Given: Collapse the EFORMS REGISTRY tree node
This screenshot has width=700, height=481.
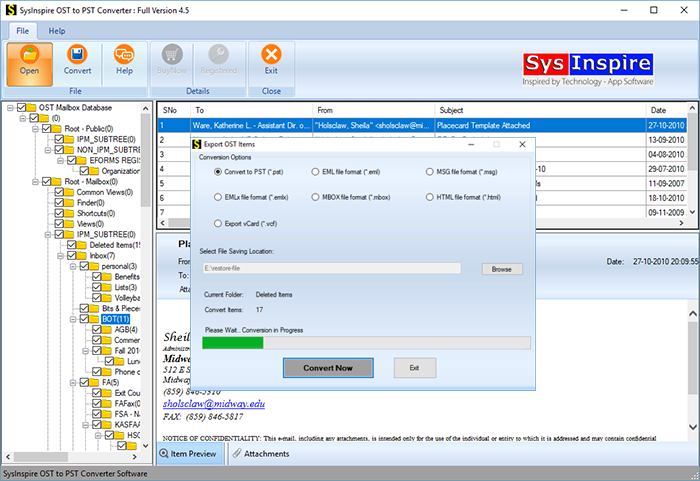Looking at the screenshot, I should [60, 161].
